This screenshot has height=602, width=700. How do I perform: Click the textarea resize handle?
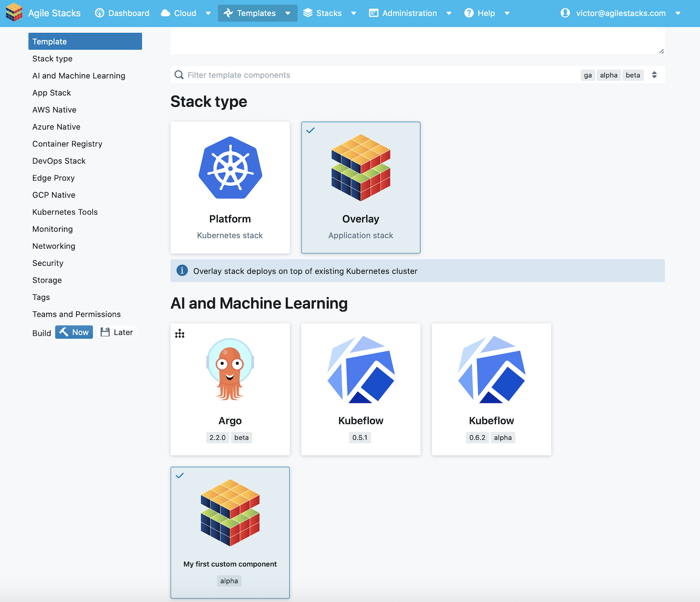[x=662, y=51]
